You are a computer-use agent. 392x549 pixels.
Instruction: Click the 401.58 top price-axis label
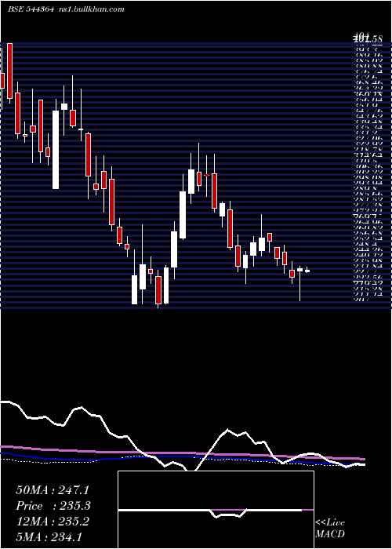[367, 38]
